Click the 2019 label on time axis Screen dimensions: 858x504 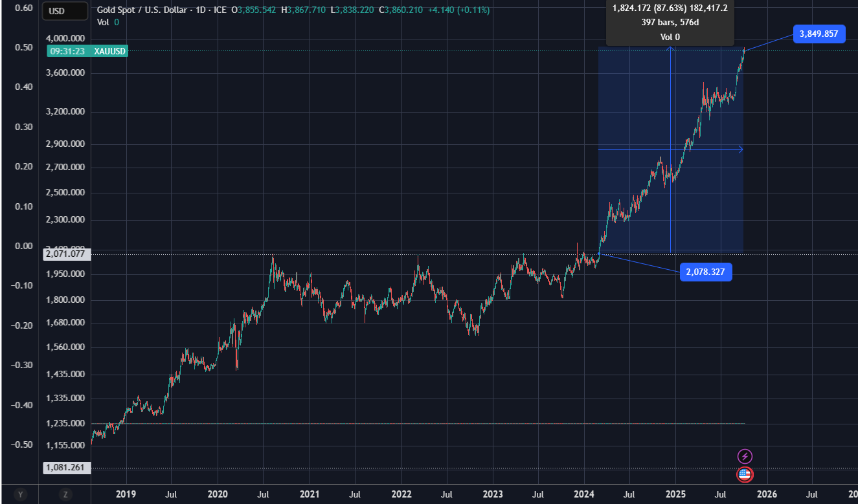[126, 495]
